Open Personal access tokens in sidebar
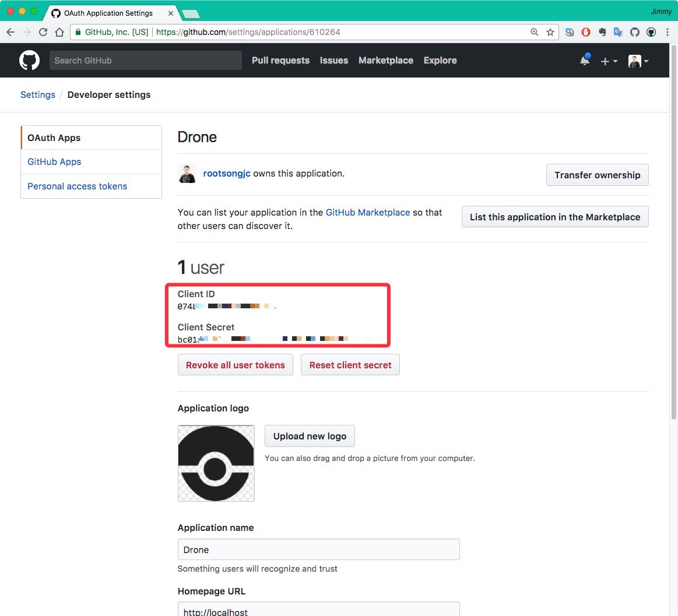 coord(77,186)
